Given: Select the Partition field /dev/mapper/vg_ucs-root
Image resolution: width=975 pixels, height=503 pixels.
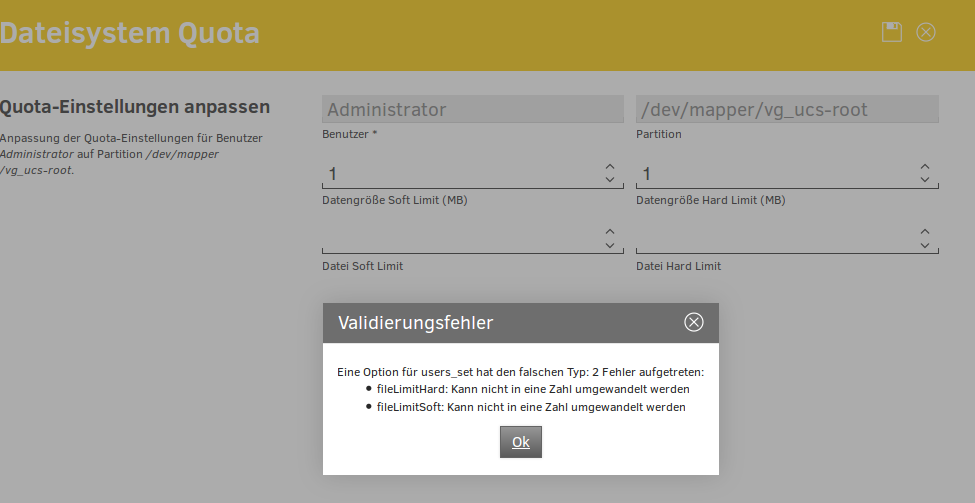Looking at the screenshot, I should tap(786, 109).
